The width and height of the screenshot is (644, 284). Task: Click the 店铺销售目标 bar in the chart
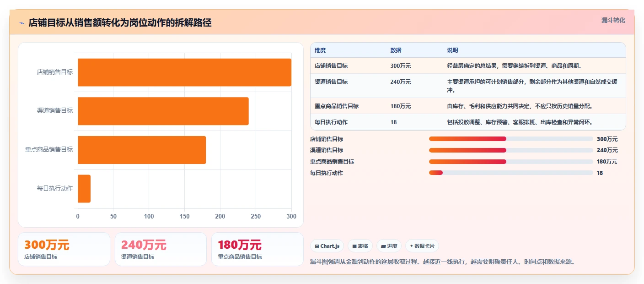pyautogui.click(x=184, y=72)
